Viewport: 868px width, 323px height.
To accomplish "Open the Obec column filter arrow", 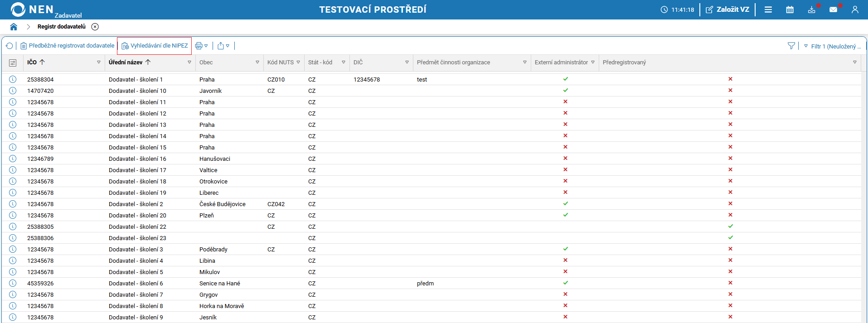I will point(257,63).
